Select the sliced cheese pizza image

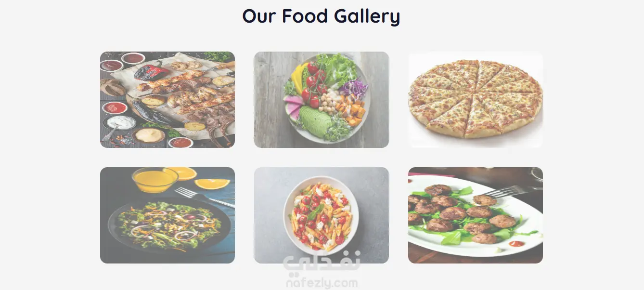click(x=476, y=100)
